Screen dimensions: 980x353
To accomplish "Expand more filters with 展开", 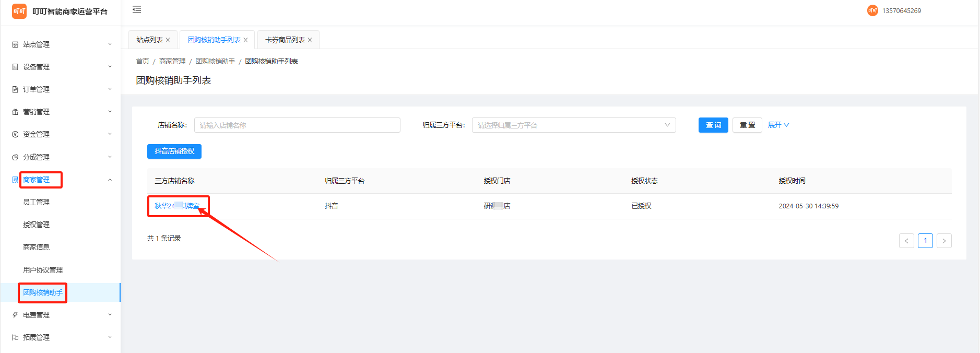I will tap(778, 125).
